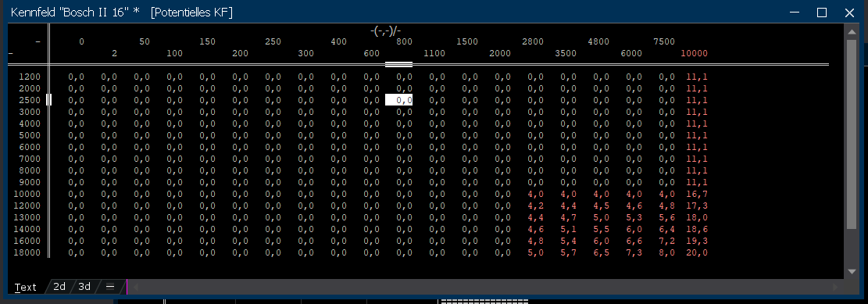The image size is (868, 304).
Task: Select the highlighted 0,0 cell in row 2500
Action: coord(398,100)
